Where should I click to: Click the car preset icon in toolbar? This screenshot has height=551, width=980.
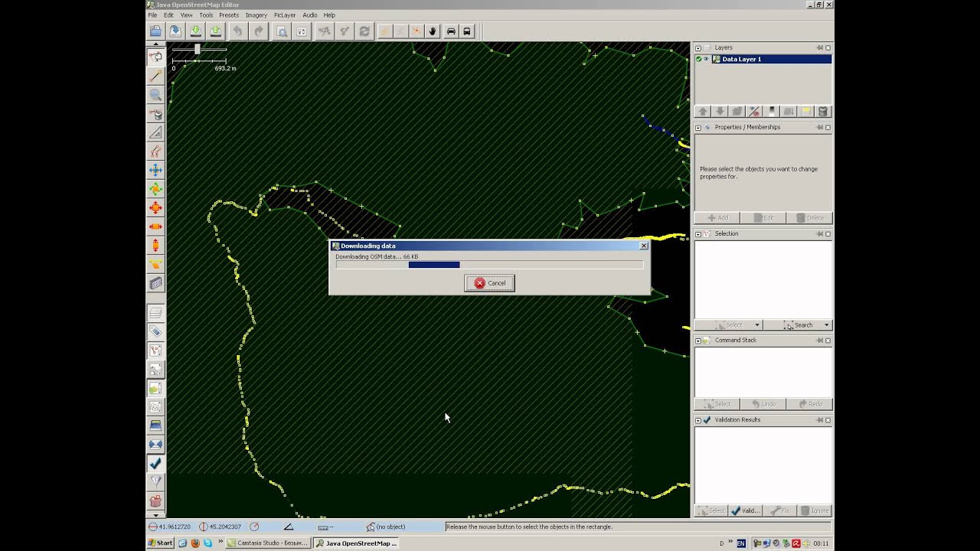[451, 31]
